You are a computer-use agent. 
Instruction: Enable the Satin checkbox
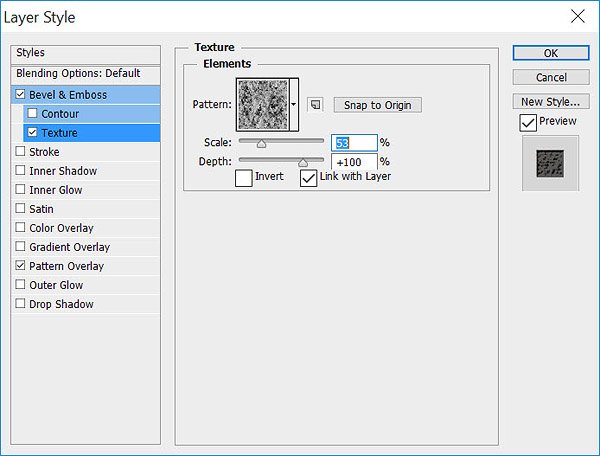tap(20, 208)
